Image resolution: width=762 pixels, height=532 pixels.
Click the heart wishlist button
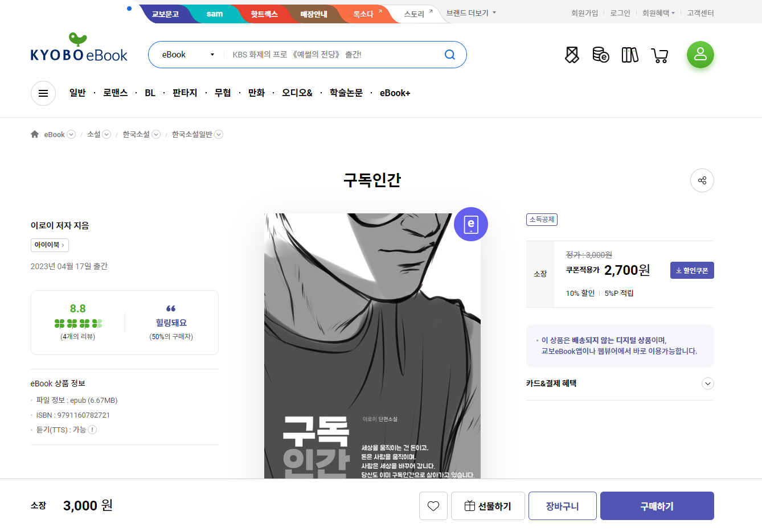[433, 506]
